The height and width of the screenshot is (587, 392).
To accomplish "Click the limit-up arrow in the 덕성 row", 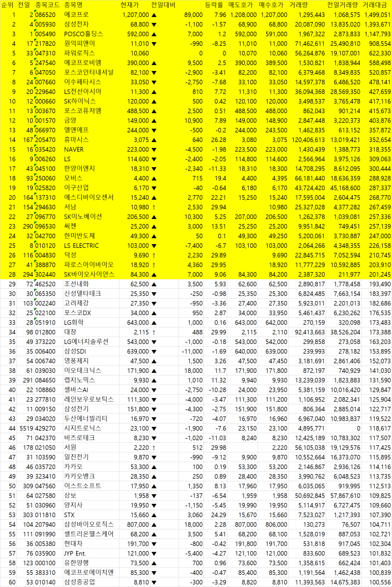I will [x=154, y=256].
